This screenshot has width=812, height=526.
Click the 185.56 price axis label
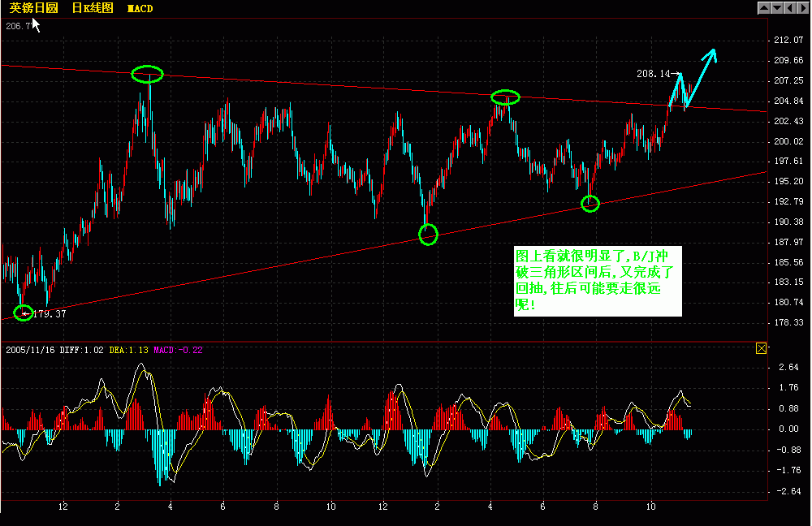pyautogui.click(x=788, y=262)
